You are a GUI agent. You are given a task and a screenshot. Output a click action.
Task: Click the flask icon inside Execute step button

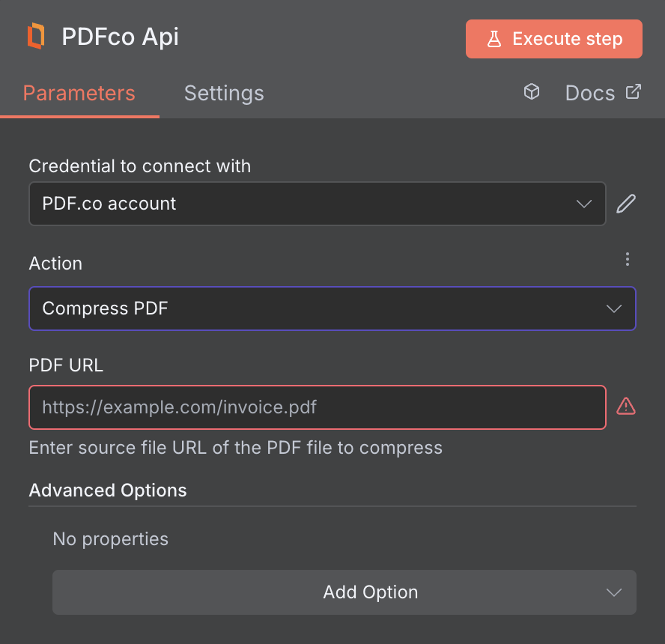tap(495, 38)
